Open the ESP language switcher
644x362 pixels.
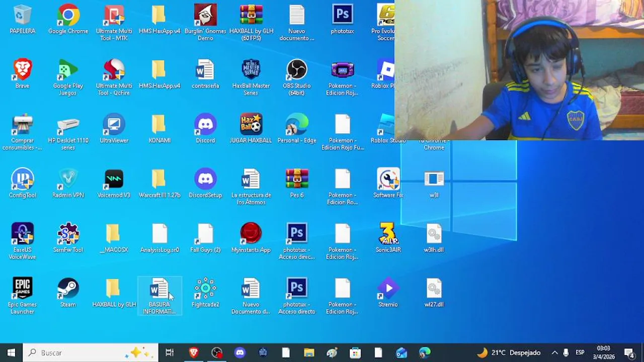point(580,352)
